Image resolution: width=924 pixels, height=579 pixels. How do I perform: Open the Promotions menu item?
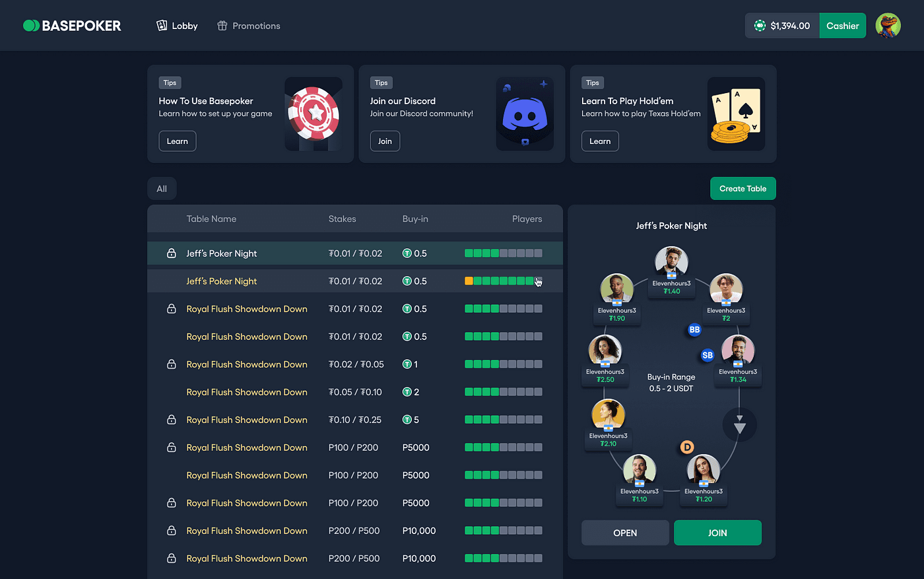coord(249,26)
